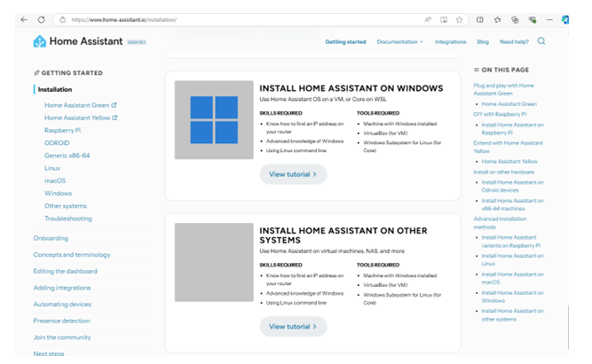
Task: Open Home Assistant Yellow sidebar link
Action: tap(77, 117)
